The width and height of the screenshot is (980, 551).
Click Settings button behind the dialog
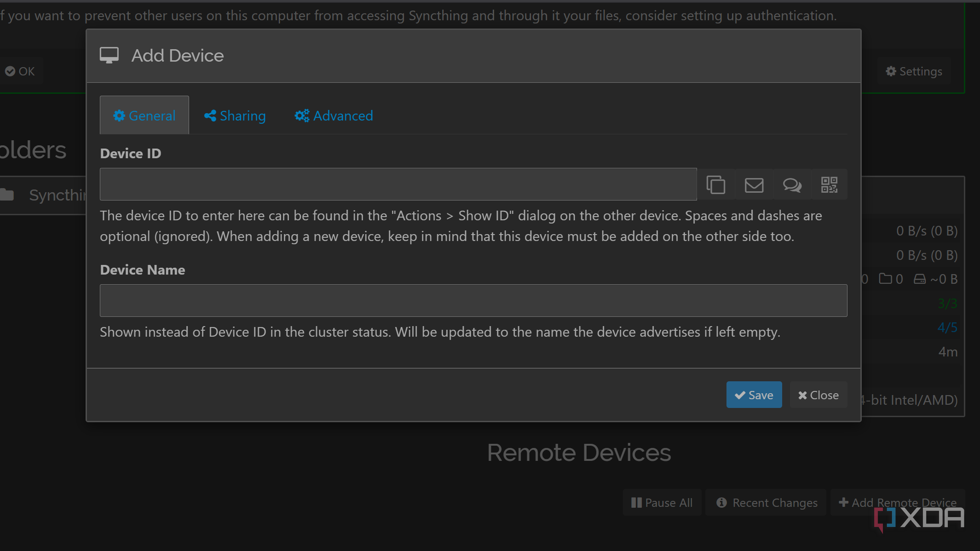[x=914, y=71]
